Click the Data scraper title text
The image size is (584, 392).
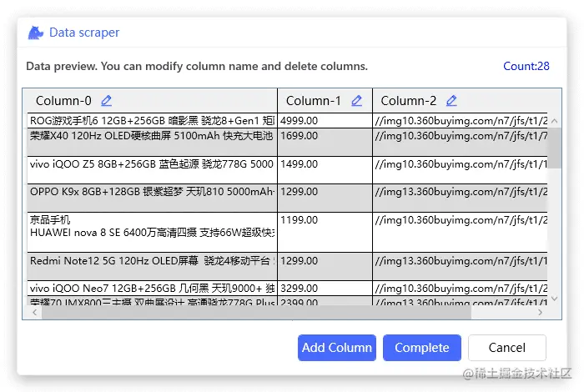point(84,33)
